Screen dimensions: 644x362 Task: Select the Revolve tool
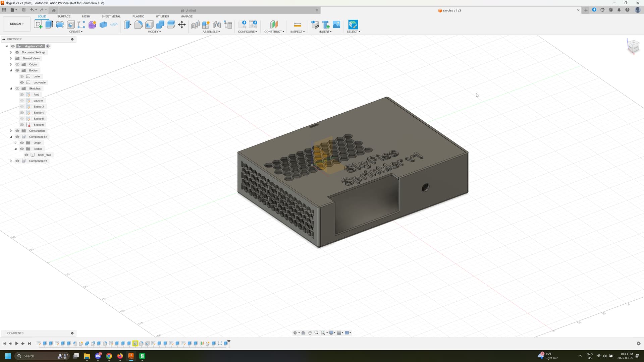coord(60,24)
